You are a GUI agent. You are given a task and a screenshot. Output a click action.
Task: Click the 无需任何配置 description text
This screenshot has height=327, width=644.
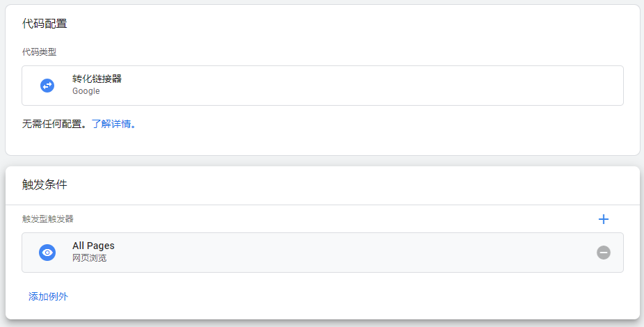click(55, 125)
